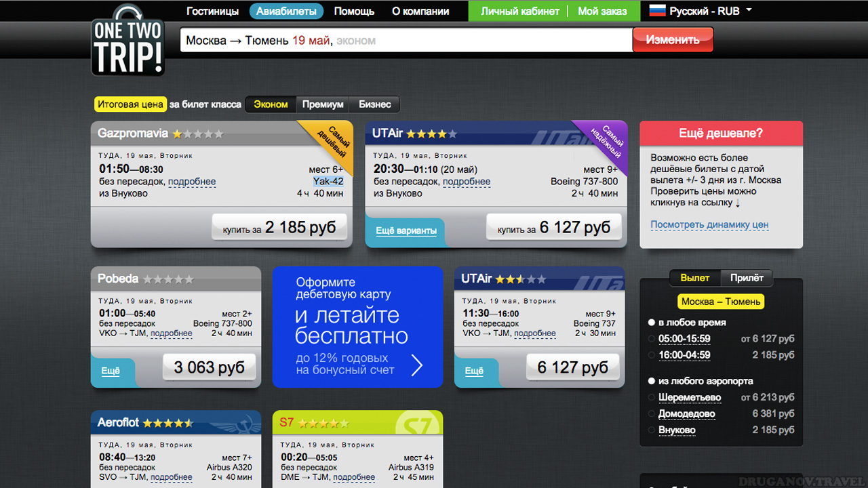Image resolution: width=868 pixels, height=488 pixels.
Task: Open подробнее link in Gazpromavia card
Action: pyautogui.click(x=192, y=182)
